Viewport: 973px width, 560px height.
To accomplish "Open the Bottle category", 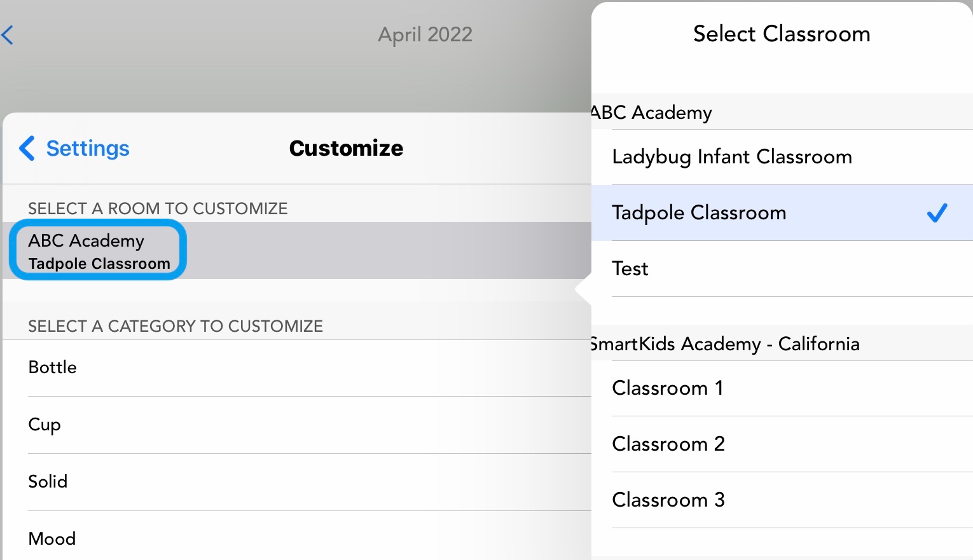I will coord(53,367).
